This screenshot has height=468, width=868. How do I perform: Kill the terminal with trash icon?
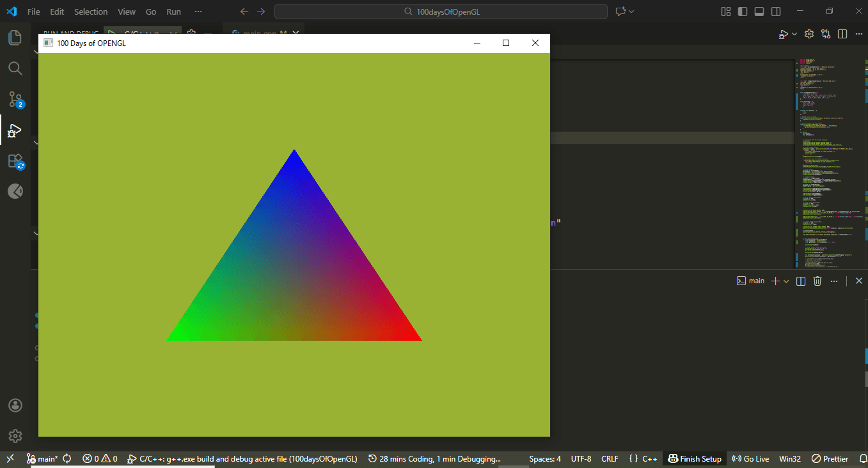coord(817,281)
